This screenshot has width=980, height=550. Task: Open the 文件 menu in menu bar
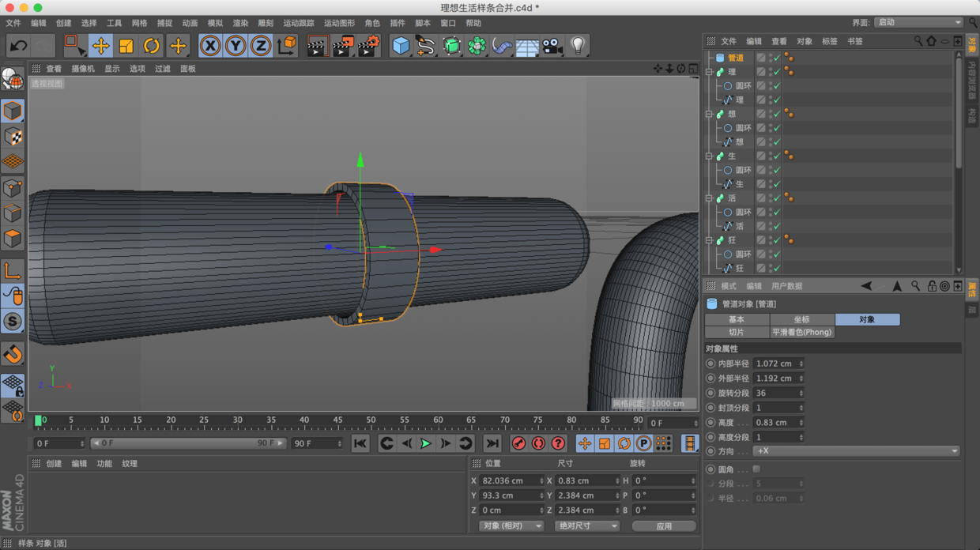pos(13,23)
